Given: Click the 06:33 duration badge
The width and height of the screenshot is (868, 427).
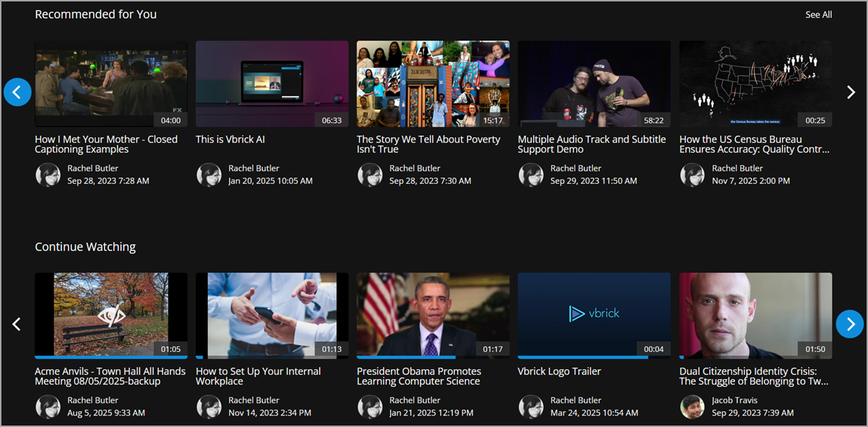Looking at the screenshot, I should click(x=332, y=120).
